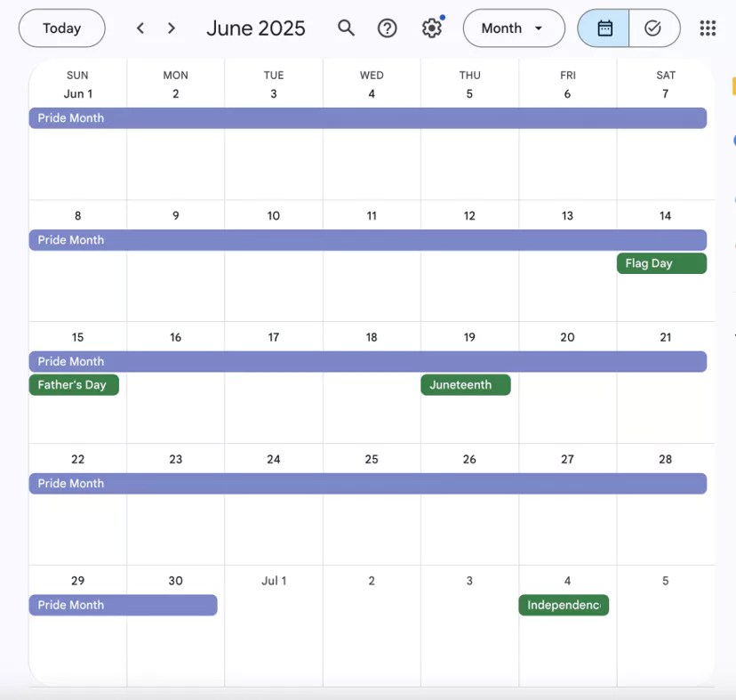Screen dimensions: 736x700
Task: Open the Support help icon
Action: click(x=387, y=28)
